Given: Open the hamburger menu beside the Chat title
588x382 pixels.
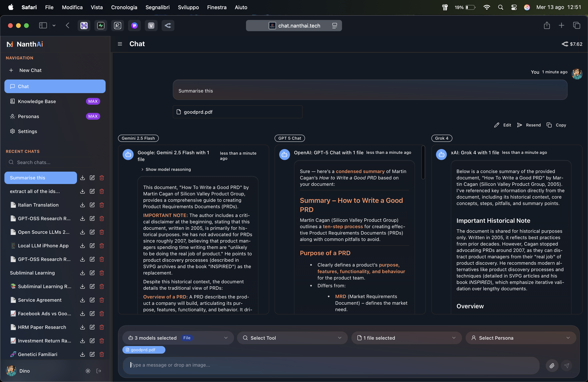Looking at the screenshot, I should click(120, 44).
